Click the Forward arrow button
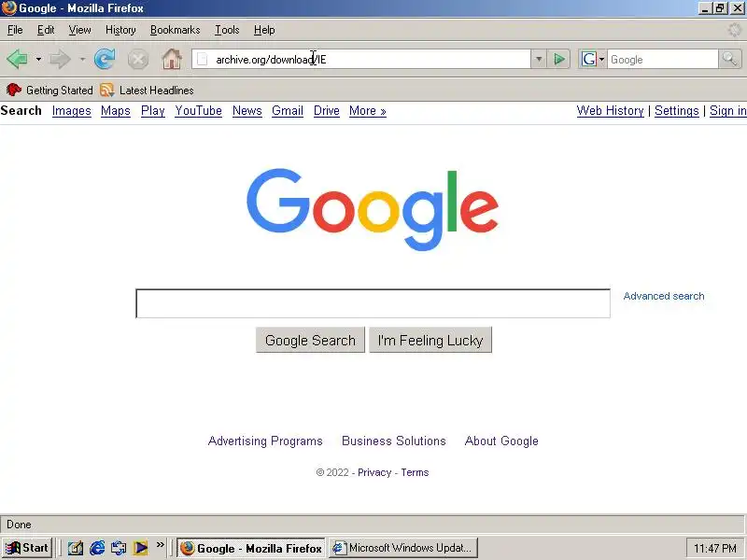The image size is (747, 560). coord(60,60)
